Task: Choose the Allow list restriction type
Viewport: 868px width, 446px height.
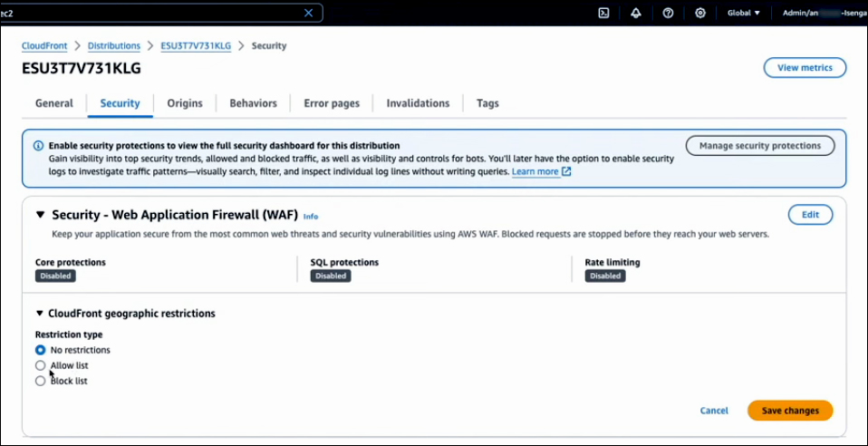Action: point(40,365)
